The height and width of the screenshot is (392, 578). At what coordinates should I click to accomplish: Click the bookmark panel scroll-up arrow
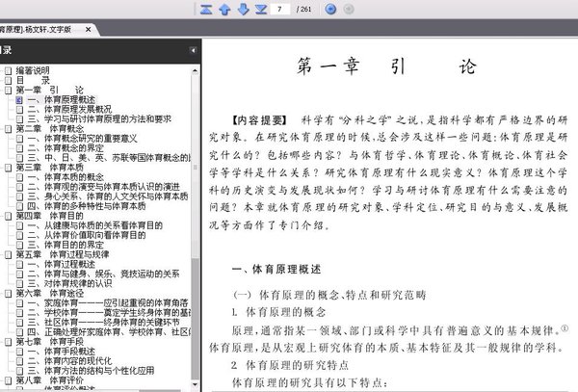tap(195, 70)
